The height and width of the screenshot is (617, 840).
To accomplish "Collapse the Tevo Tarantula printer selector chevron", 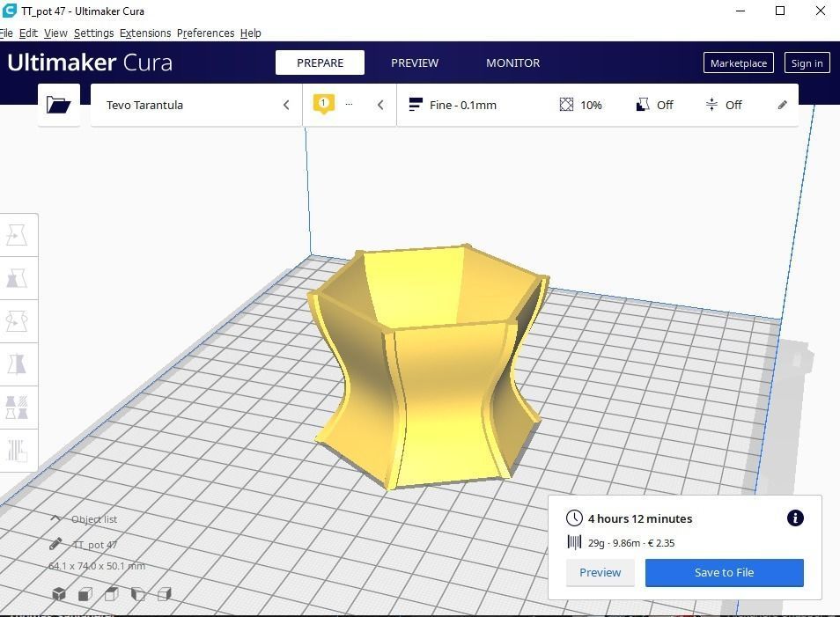I will pos(286,105).
